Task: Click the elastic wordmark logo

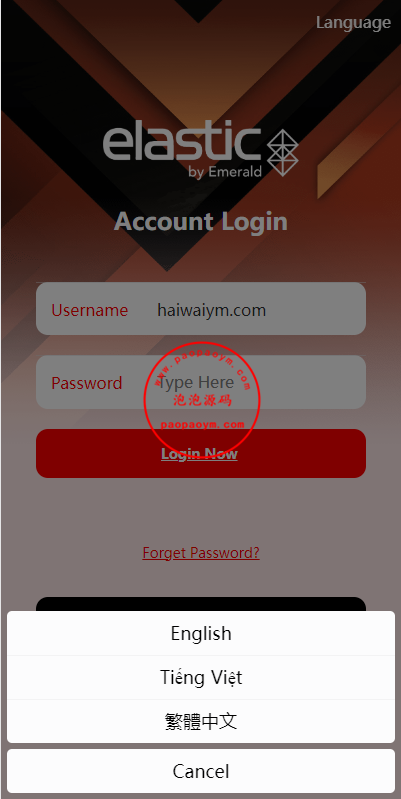Action: coord(182,142)
